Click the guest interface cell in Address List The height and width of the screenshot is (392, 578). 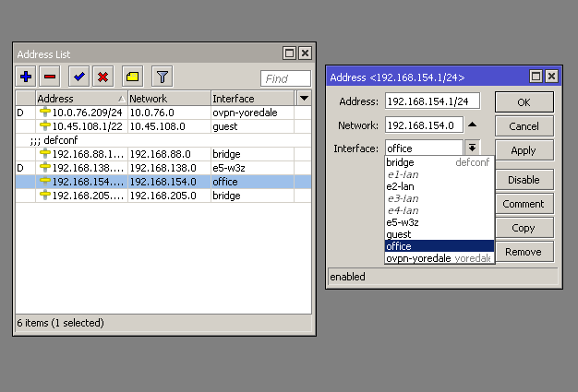click(x=252, y=126)
